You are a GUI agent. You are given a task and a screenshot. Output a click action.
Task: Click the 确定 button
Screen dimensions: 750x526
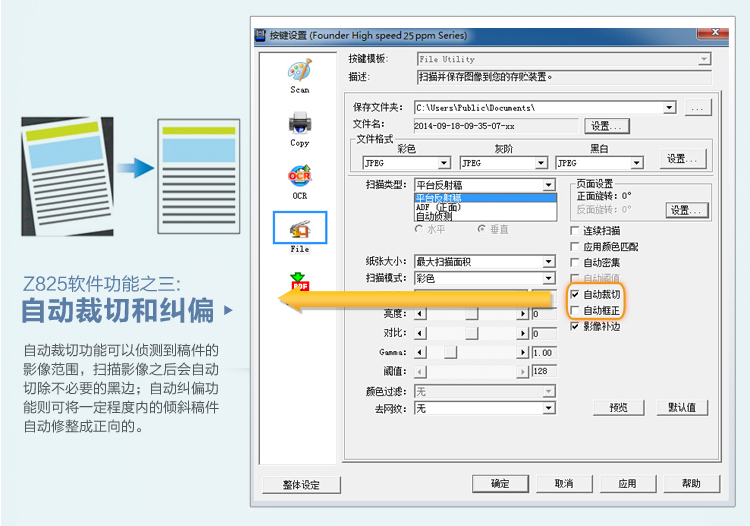pyautogui.click(x=499, y=484)
